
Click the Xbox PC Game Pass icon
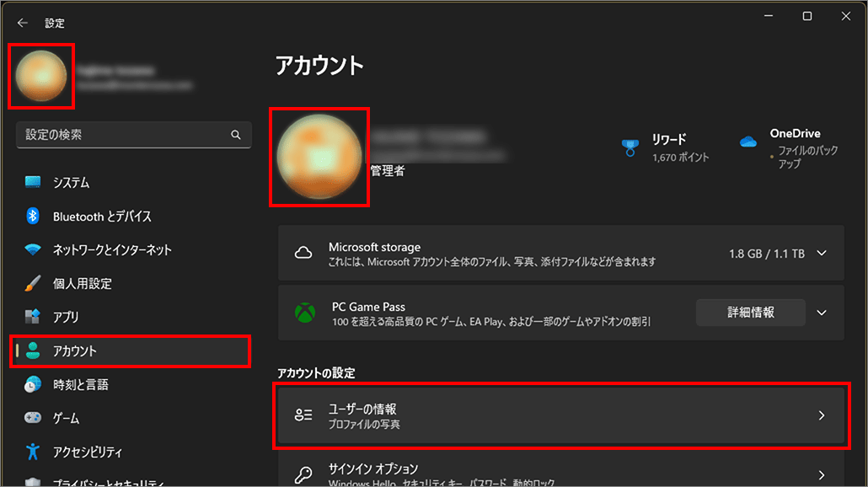tap(305, 313)
